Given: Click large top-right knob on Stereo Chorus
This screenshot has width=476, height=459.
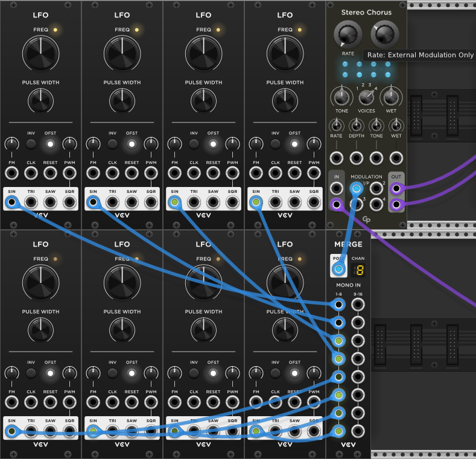Looking at the screenshot, I should pyautogui.click(x=385, y=34).
